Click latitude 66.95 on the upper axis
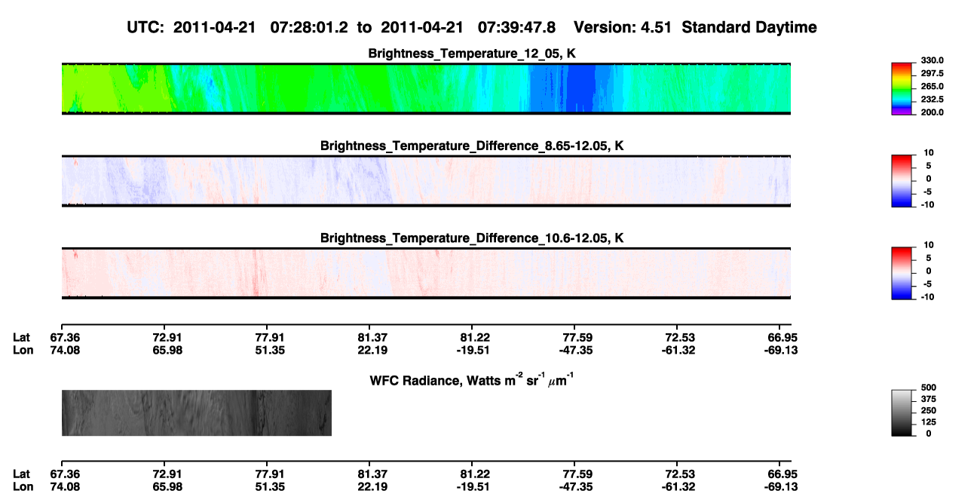Screen dimensions: 980x503 point(782,337)
